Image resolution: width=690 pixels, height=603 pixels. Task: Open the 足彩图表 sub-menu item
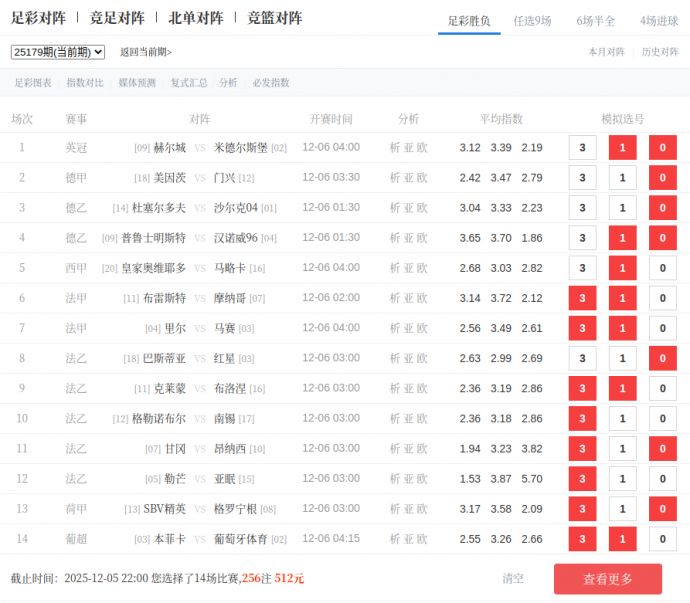(33, 83)
